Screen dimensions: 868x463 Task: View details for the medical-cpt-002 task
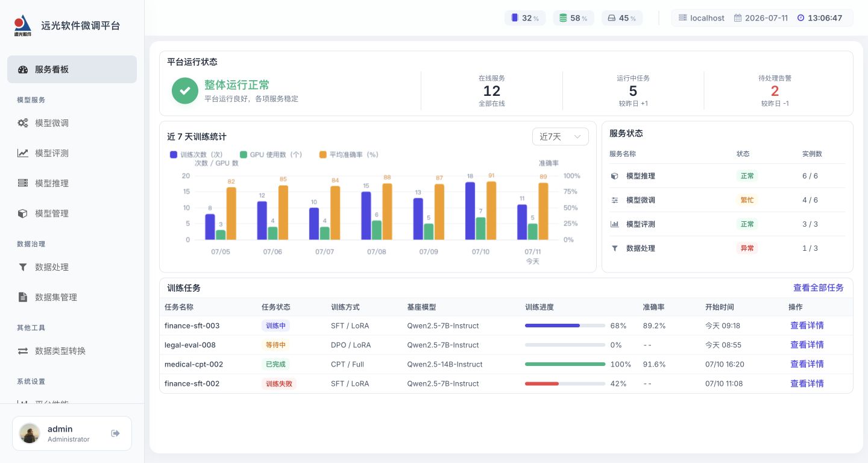(x=807, y=364)
